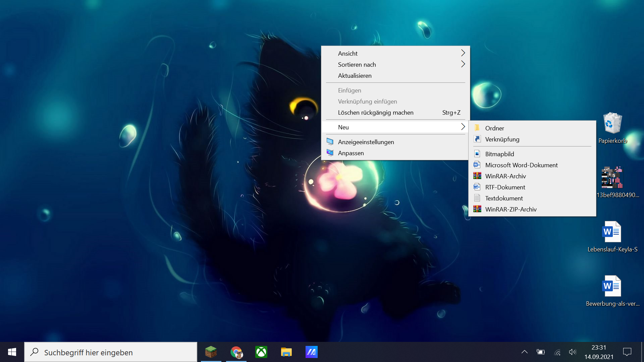
Task: Expand the Sortieren nach submenu
Action: [x=396, y=64]
